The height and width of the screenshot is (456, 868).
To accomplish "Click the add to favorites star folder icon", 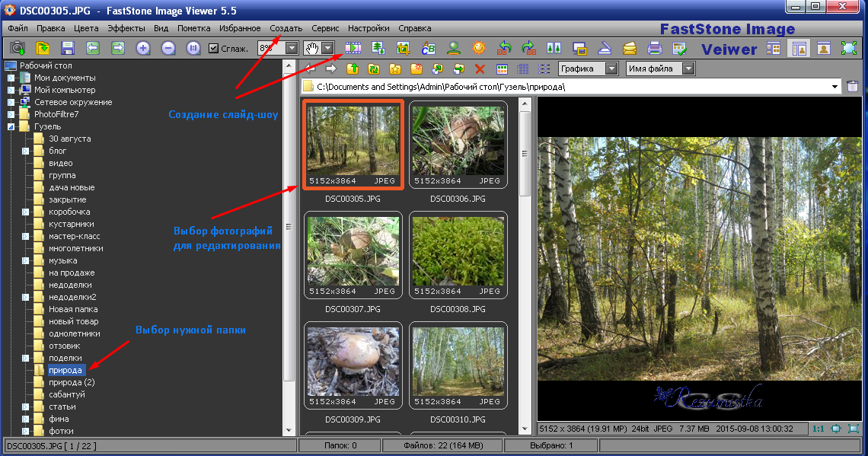I will (x=394, y=69).
